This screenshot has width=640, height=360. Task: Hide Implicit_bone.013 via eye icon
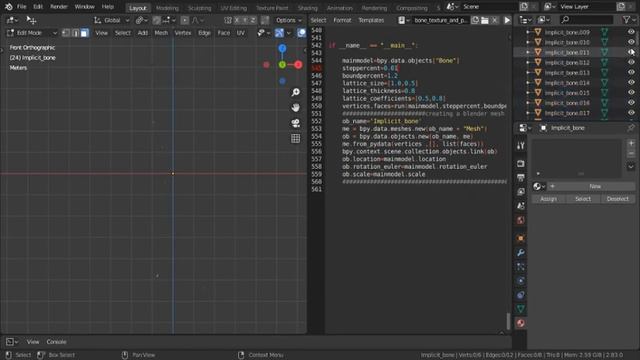631,73
